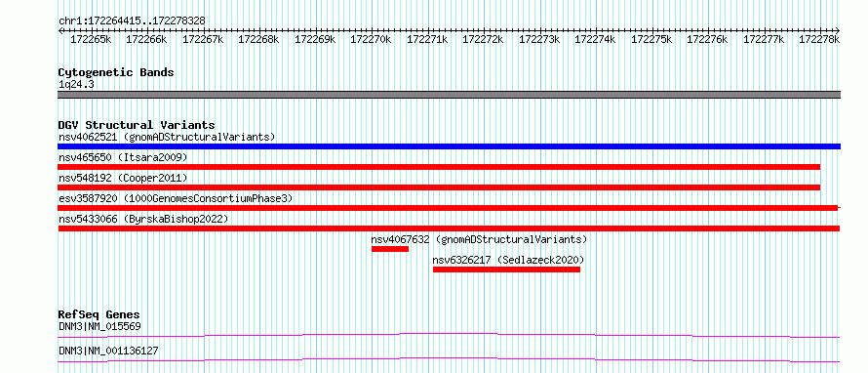The width and height of the screenshot is (868, 373).
Task: Click the 172266k ruler tick label
Action: tap(146, 40)
